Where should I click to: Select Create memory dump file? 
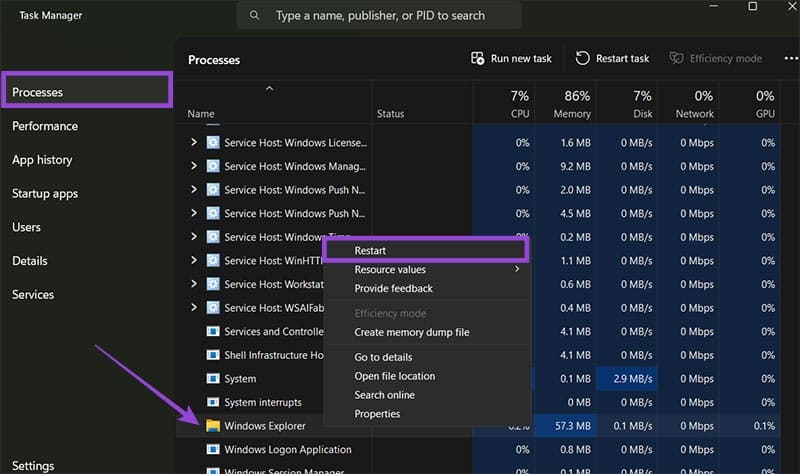pyautogui.click(x=427, y=332)
